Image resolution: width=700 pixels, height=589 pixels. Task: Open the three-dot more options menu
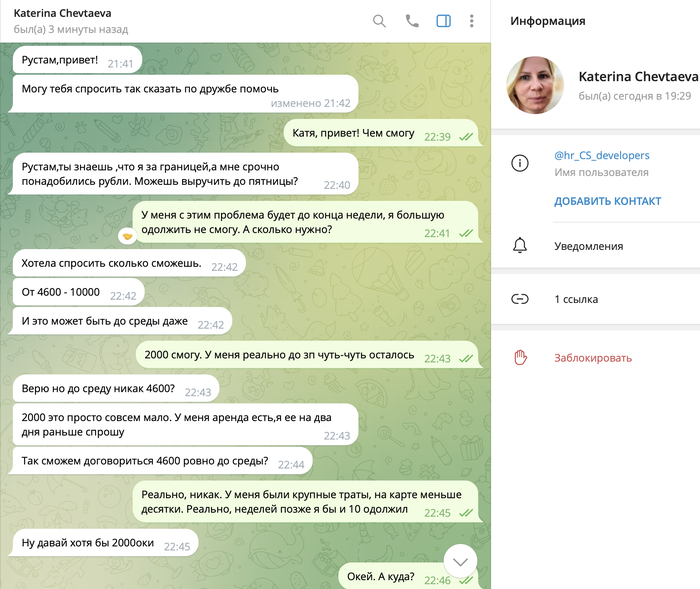tap(471, 21)
